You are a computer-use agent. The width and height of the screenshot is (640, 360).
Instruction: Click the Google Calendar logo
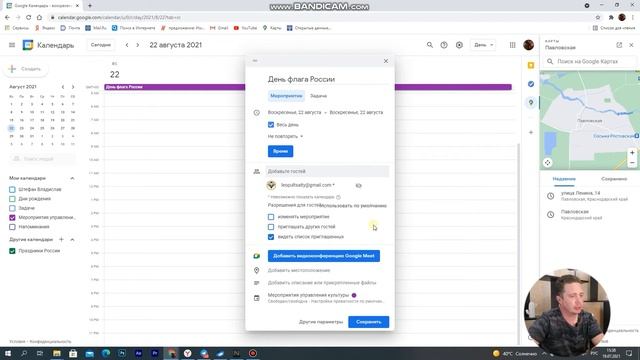point(28,45)
